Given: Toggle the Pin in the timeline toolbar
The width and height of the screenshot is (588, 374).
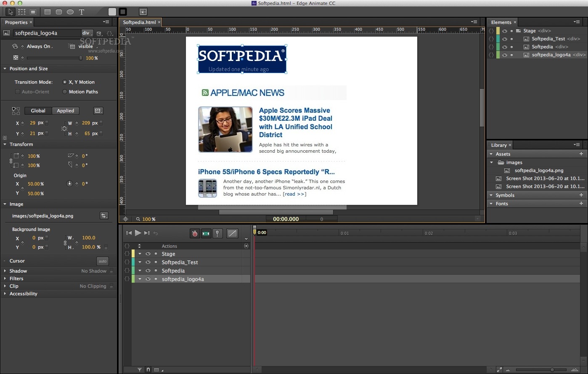Looking at the screenshot, I should 217,233.
